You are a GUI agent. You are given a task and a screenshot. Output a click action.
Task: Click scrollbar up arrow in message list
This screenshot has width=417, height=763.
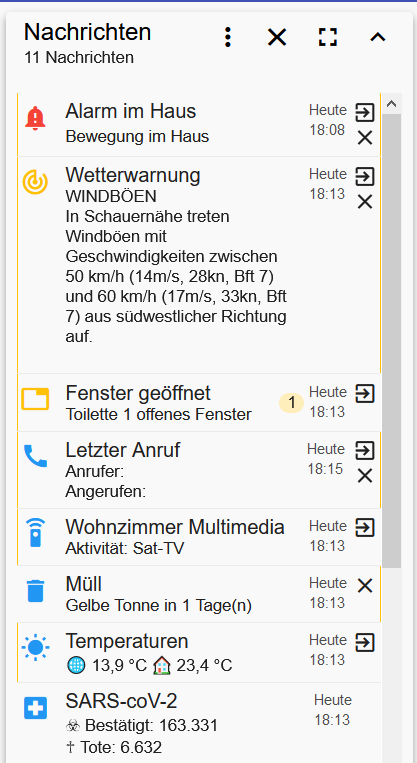pyautogui.click(x=392, y=104)
